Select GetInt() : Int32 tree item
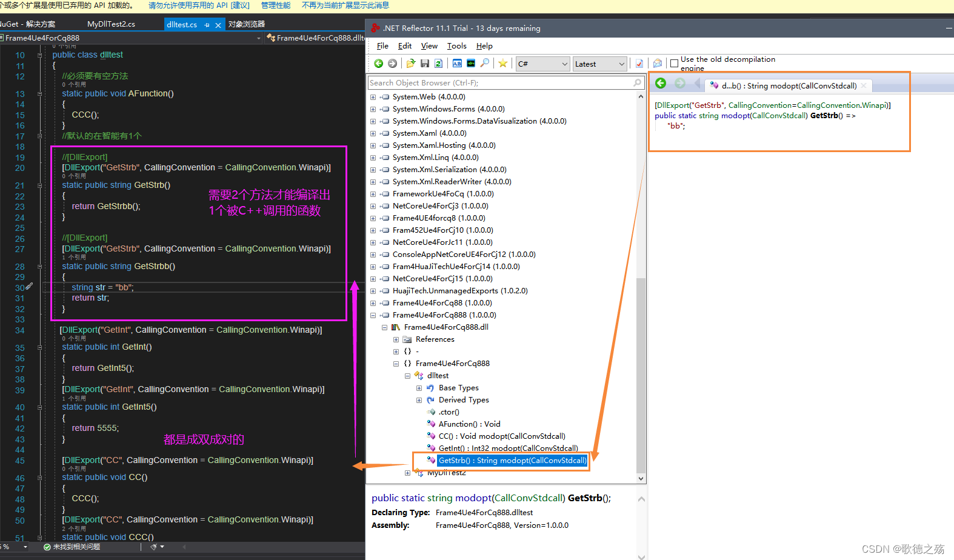954x560 pixels. pos(508,448)
